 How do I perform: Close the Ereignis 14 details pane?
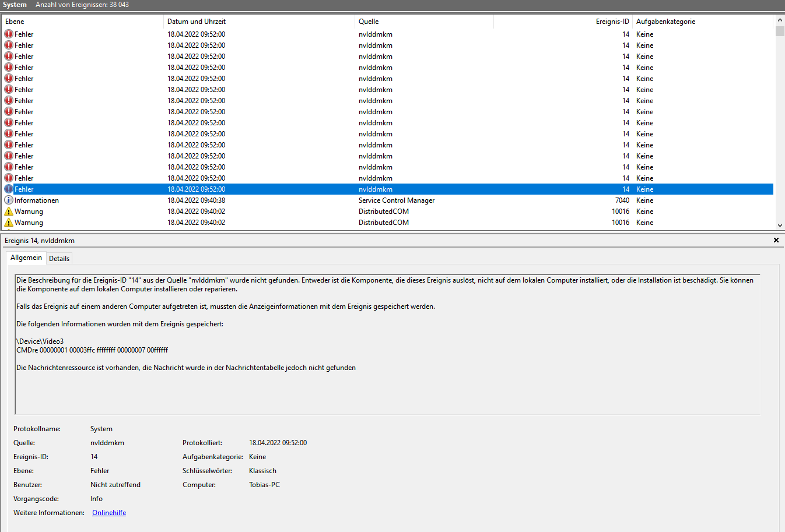click(776, 240)
